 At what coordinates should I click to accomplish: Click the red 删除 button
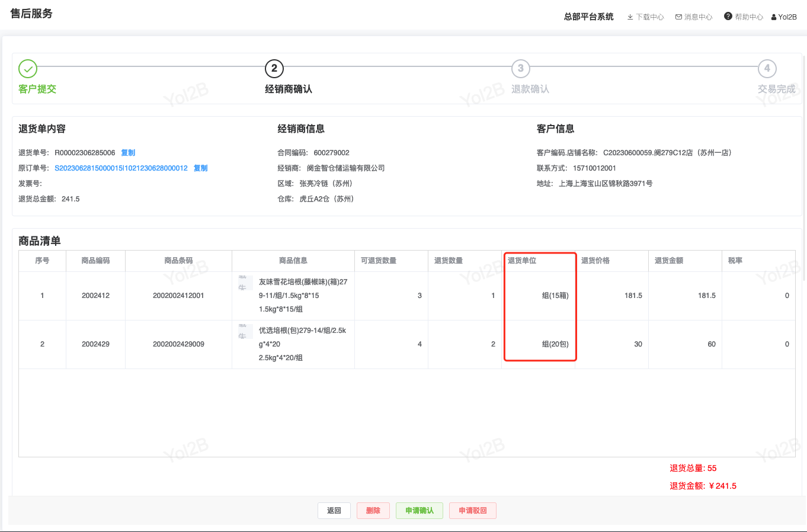pos(373,511)
